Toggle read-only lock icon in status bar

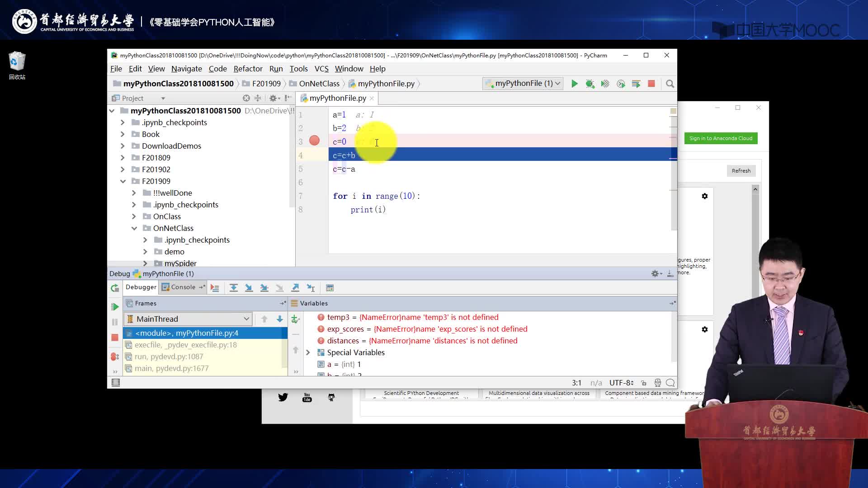[644, 383]
